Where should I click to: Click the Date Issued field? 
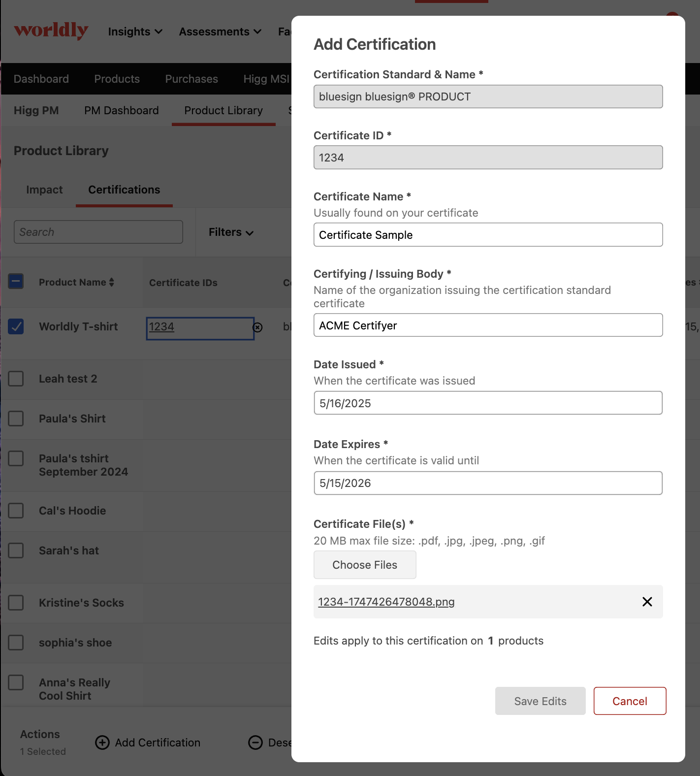pos(488,403)
